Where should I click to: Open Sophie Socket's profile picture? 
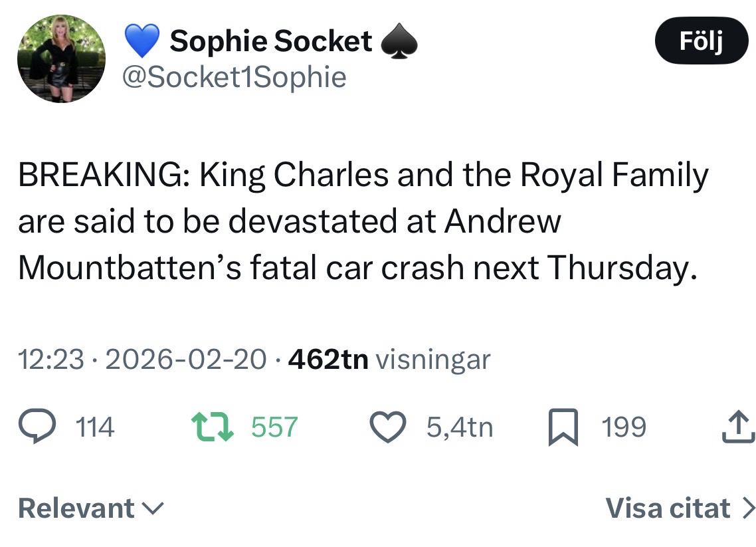coord(61,58)
